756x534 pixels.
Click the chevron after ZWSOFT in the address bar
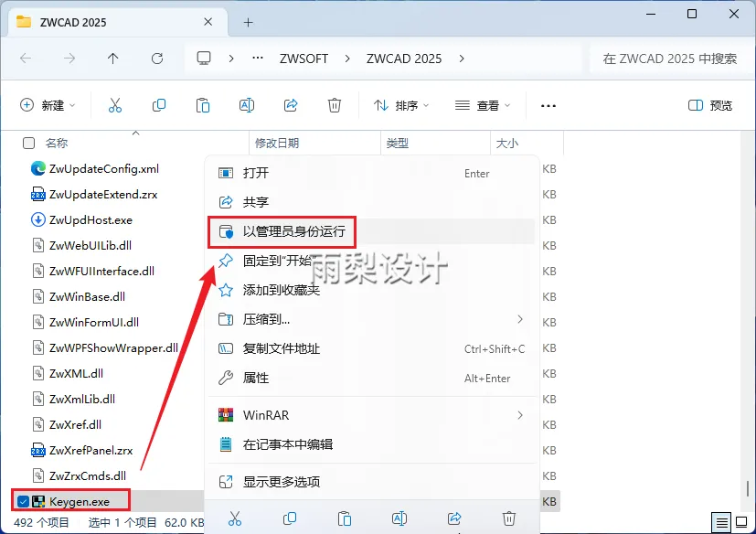pos(347,59)
